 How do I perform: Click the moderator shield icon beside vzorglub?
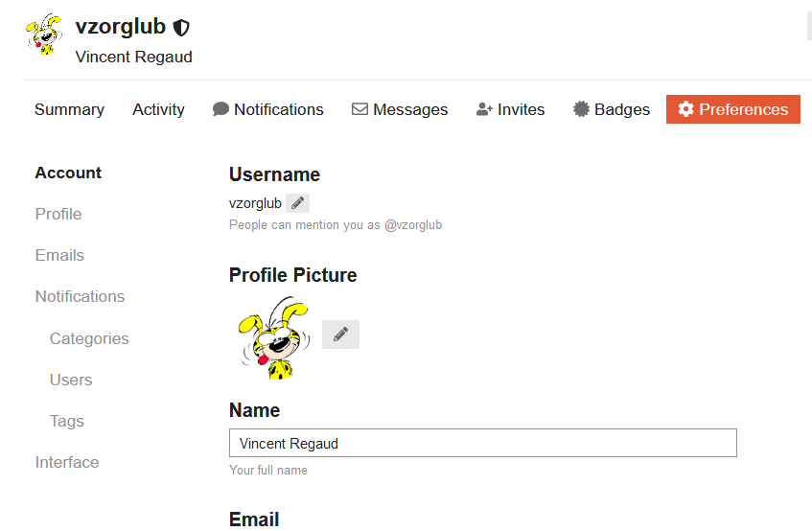click(181, 28)
